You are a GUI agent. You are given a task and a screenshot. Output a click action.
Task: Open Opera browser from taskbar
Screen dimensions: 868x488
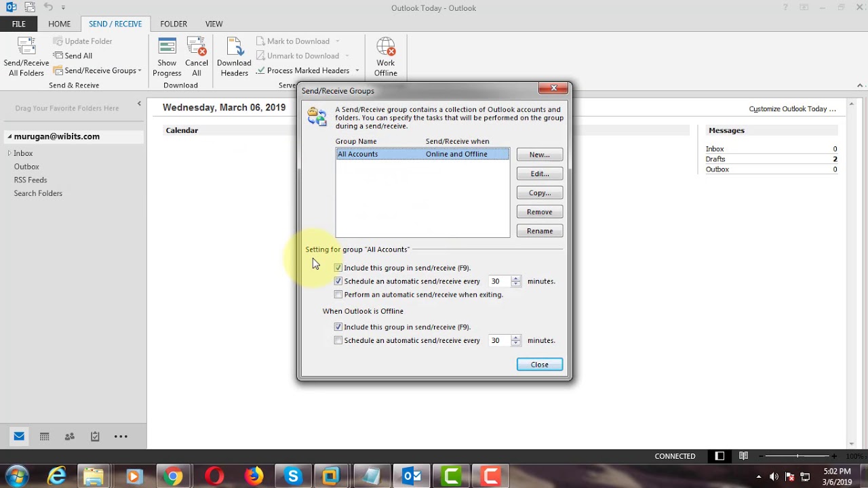click(x=214, y=476)
